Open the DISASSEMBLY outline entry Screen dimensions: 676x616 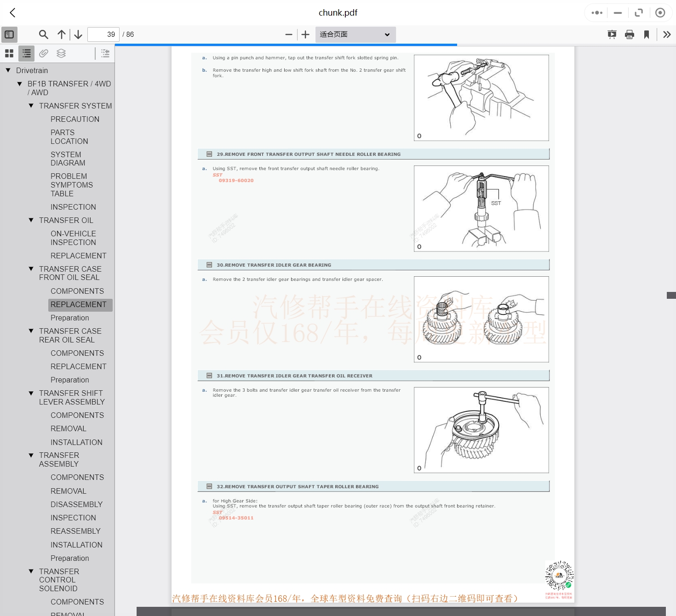(76, 504)
